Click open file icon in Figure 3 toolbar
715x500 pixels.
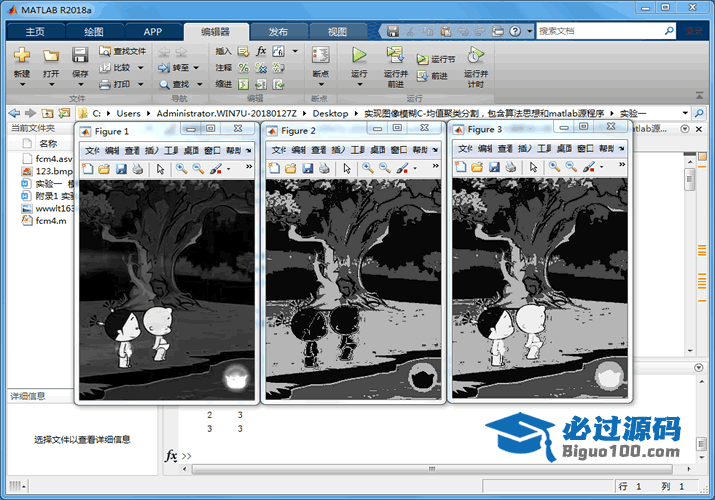pos(477,167)
